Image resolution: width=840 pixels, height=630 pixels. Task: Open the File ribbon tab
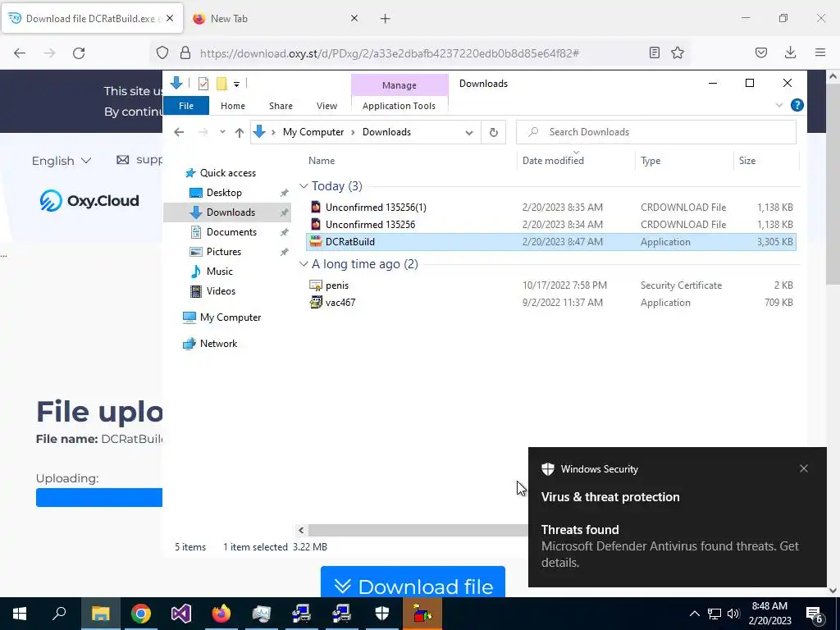coord(186,106)
